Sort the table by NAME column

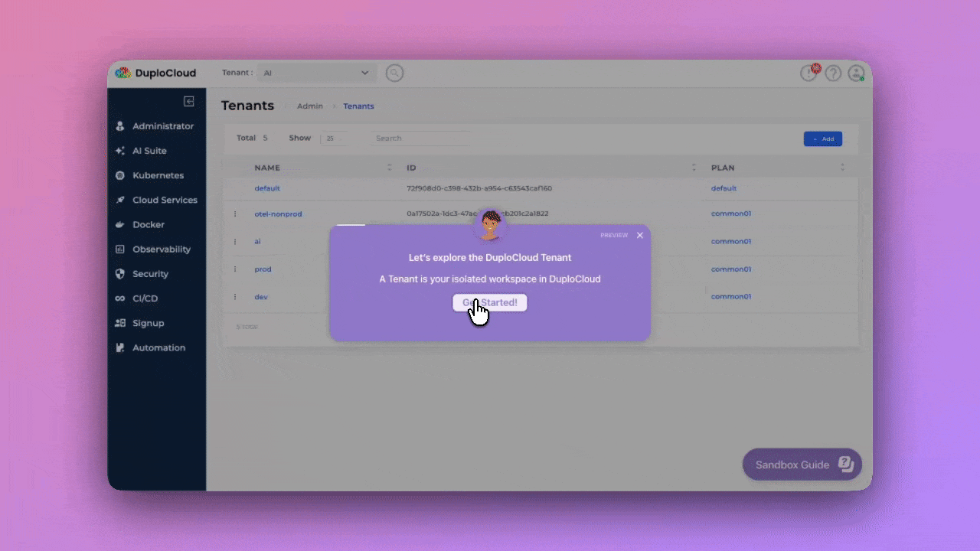(389, 168)
